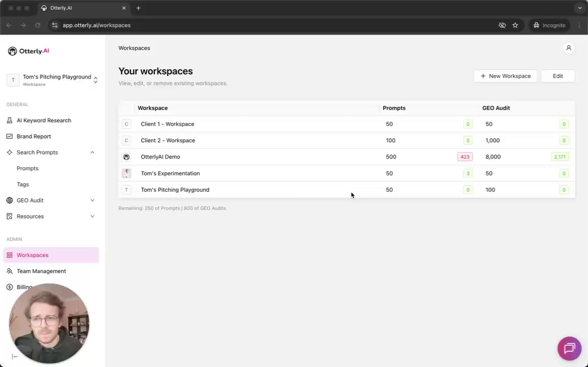The height and width of the screenshot is (367, 588).
Task: Open the workspace switcher dropdown
Action: point(95,80)
